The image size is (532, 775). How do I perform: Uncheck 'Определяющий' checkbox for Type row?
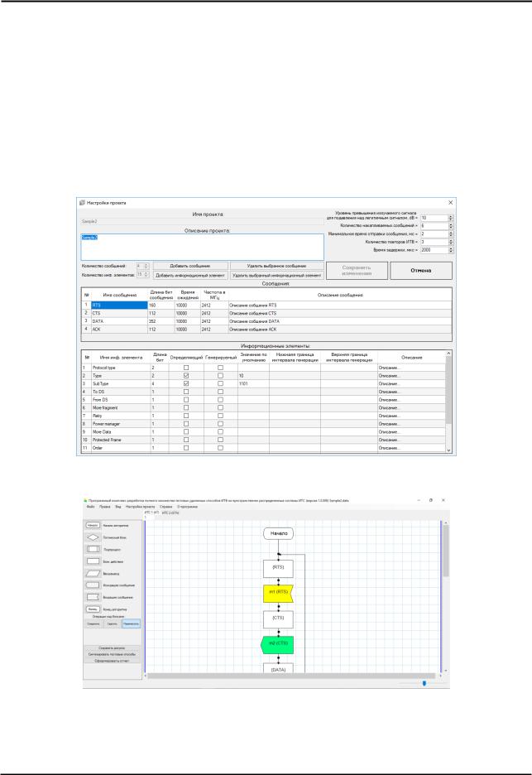pos(186,376)
